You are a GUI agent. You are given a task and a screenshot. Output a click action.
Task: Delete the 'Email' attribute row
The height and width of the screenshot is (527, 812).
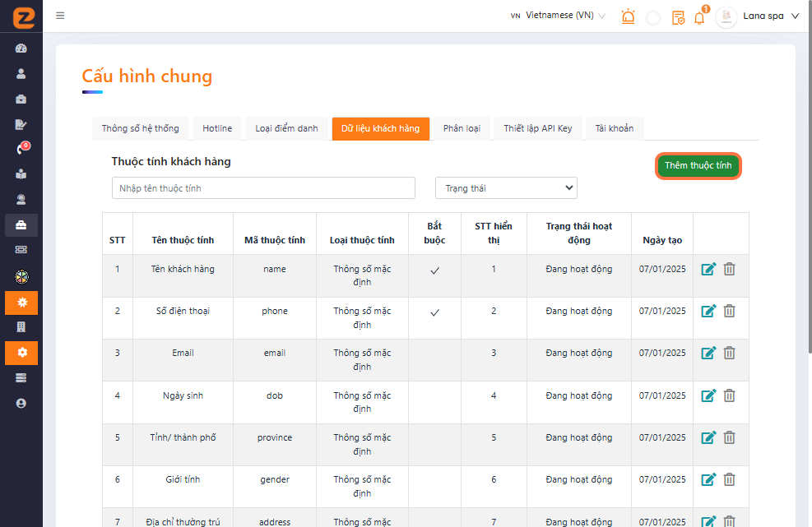(x=729, y=353)
